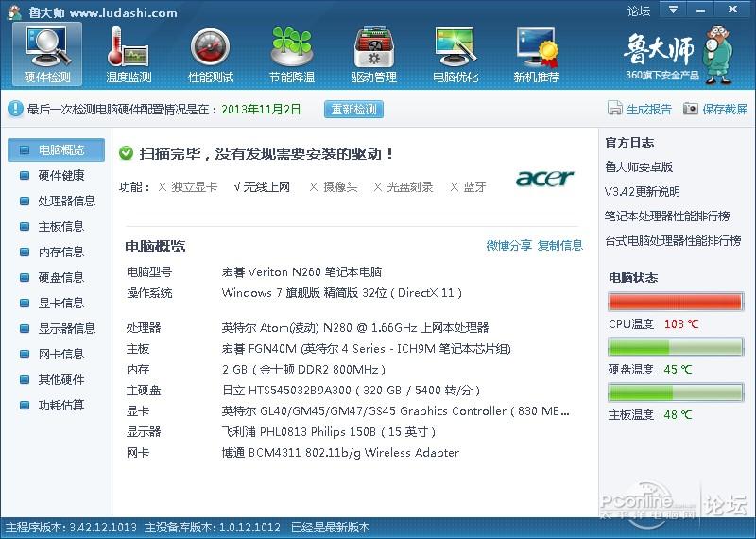This screenshot has height=539, width=756.
Task: Click the camera icon beside 保存截屏
Action: 691,108
